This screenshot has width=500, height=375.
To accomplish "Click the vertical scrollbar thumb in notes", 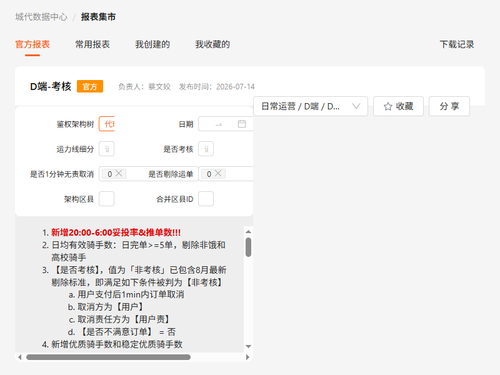I will 248,247.
